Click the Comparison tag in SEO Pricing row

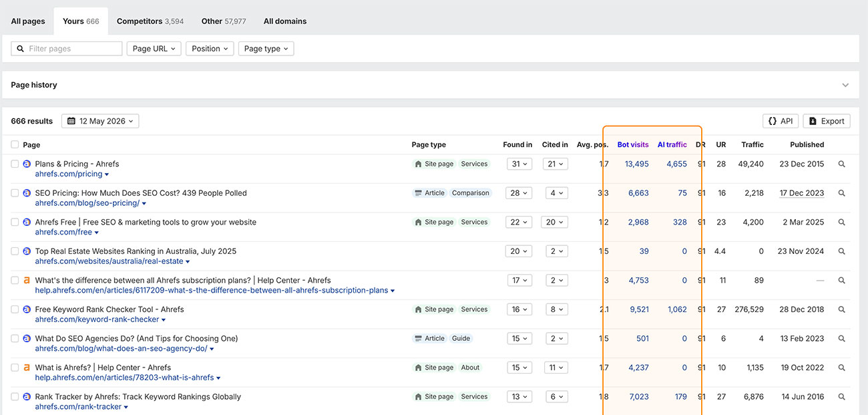(x=471, y=193)
